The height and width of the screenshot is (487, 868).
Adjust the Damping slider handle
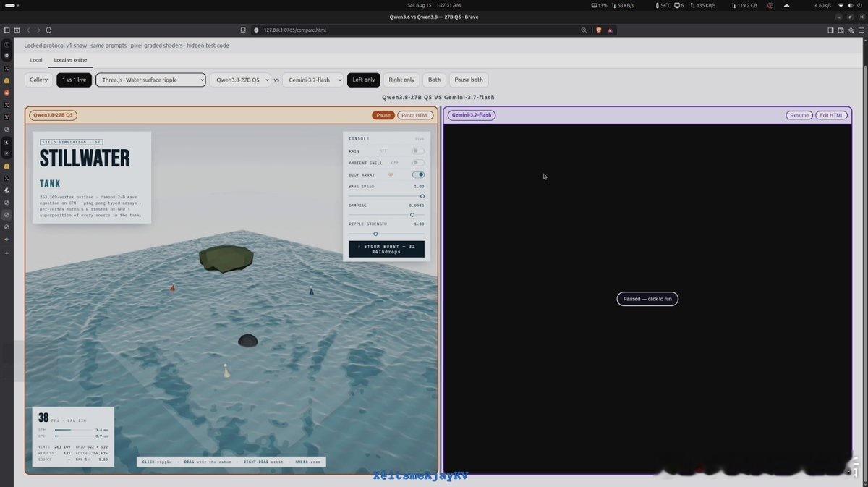412,215
